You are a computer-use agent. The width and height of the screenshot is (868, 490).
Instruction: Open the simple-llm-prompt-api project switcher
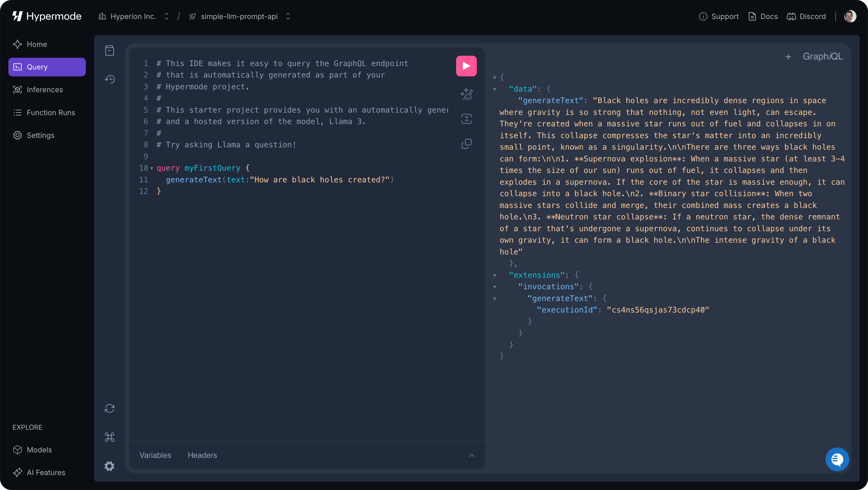point(288,16)
